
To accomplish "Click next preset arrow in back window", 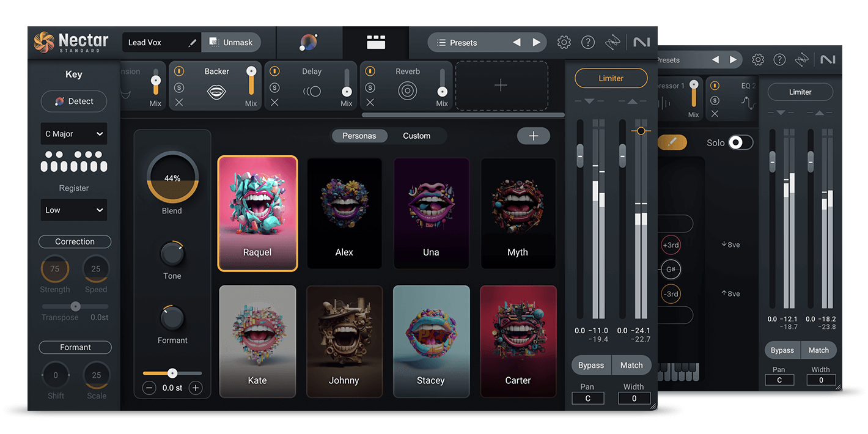I will click(733, 60).
